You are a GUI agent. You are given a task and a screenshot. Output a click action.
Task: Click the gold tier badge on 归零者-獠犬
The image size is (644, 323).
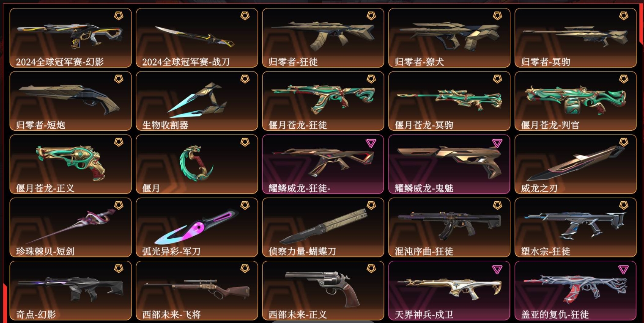click(497, 16)
